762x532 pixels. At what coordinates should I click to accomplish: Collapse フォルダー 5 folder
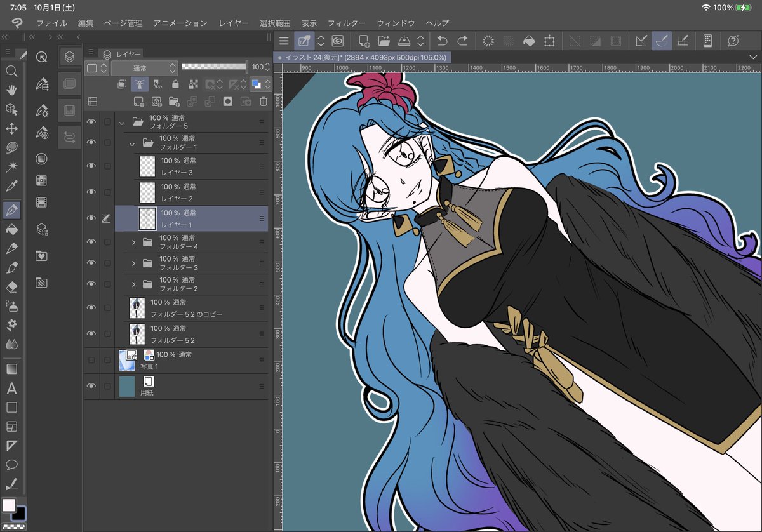pos(122,123)
